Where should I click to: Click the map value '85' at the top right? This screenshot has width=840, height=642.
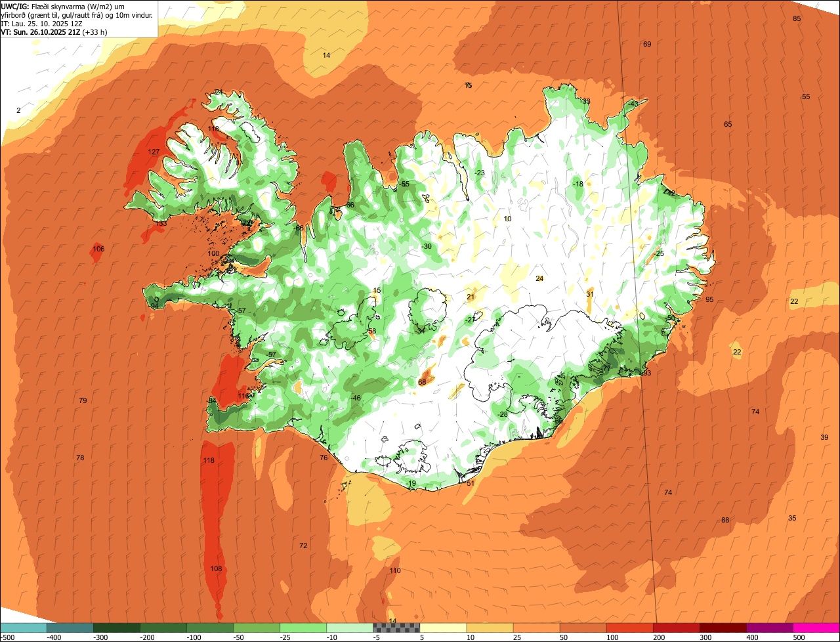pyautogui.click(x=797, y=18)
